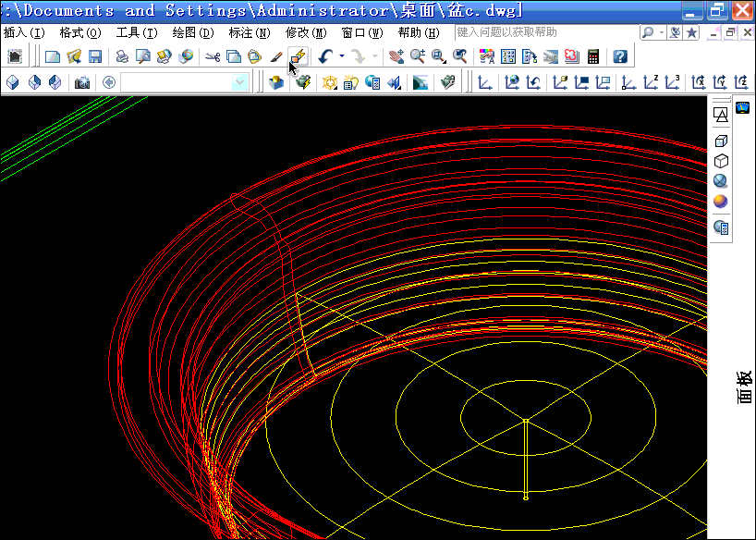
Task: Select 3D wireframe visual style cube
Action: click(721, 141)
